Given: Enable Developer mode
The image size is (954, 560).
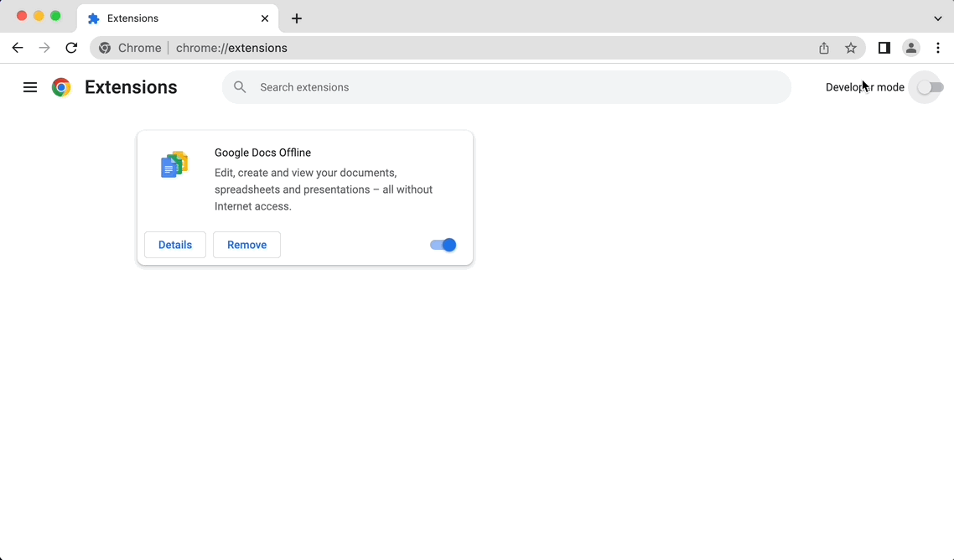Looking at the screenshot, I should [925, 86].
